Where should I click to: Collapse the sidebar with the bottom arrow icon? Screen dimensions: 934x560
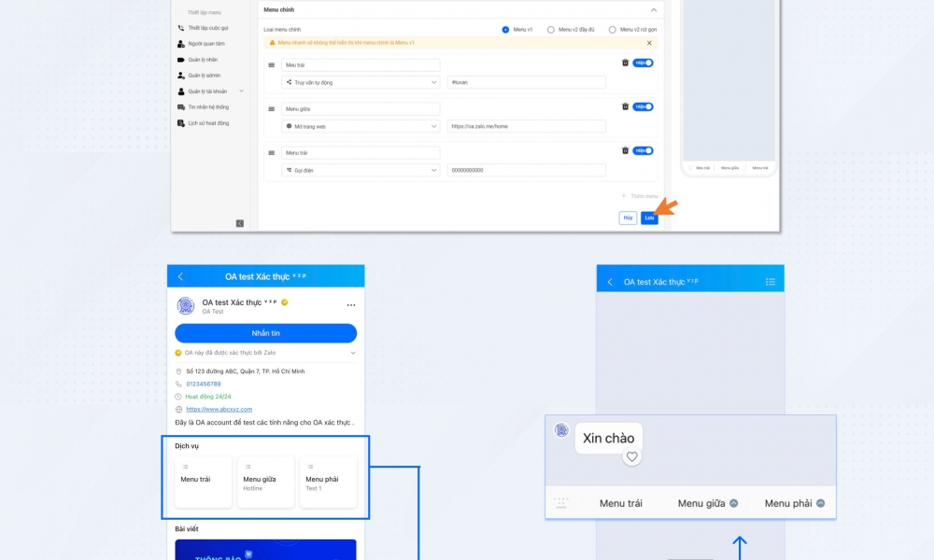pyautogui.click(x=239, y=223)
